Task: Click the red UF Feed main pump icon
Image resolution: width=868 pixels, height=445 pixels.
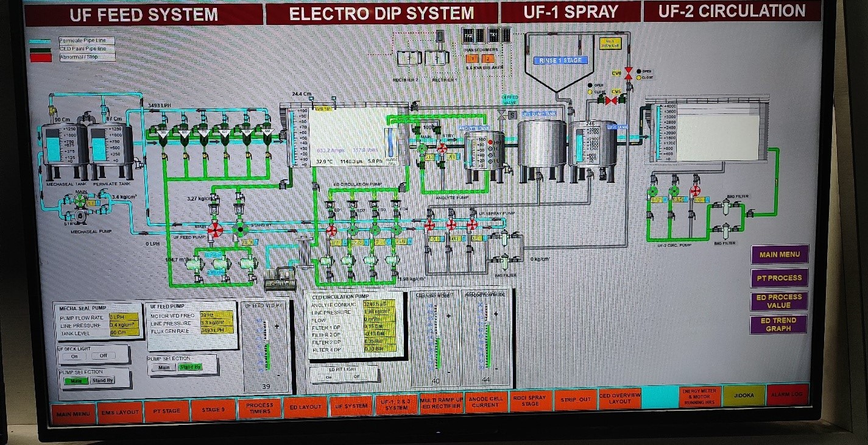Action: point(214,230)
